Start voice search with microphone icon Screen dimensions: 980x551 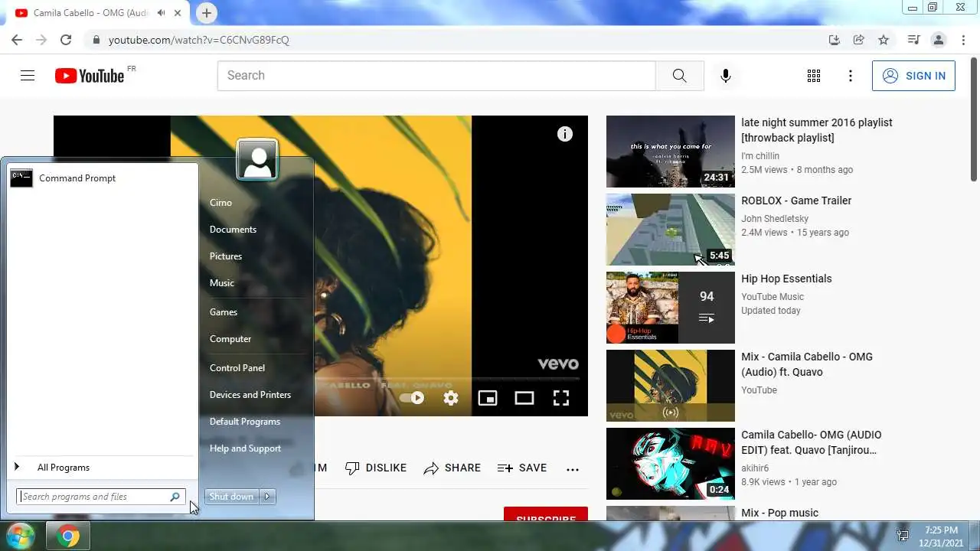point(725,76)
